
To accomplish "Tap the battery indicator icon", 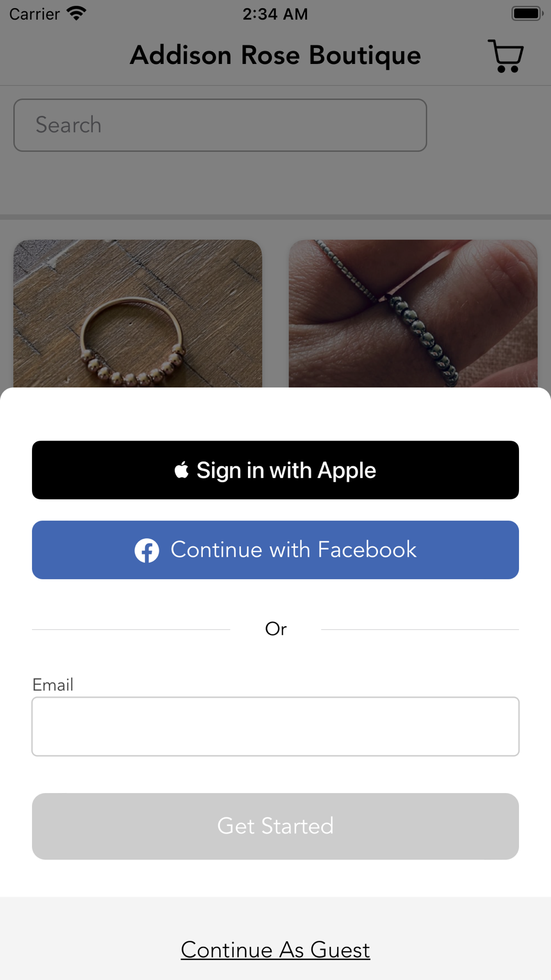I will [x=527, y=13].
